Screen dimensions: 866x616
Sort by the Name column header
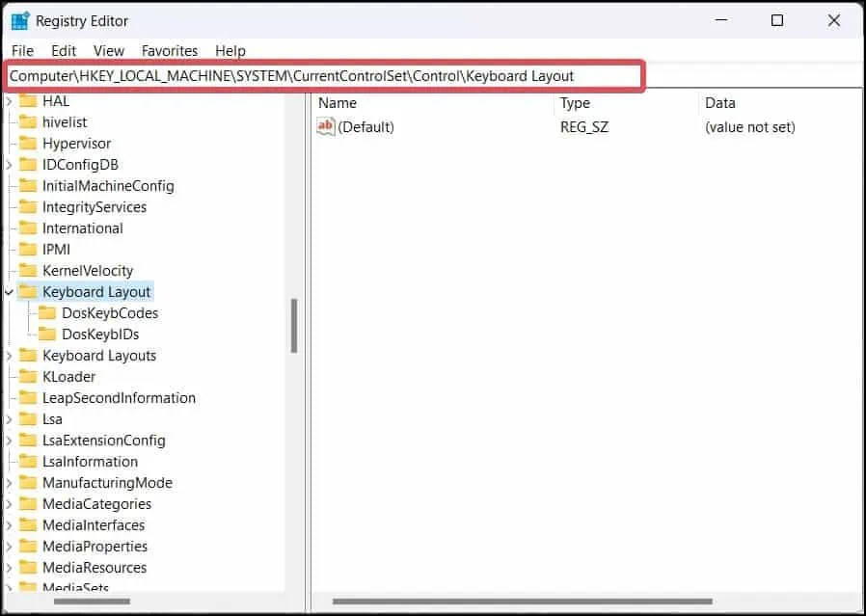coord(338,102)
